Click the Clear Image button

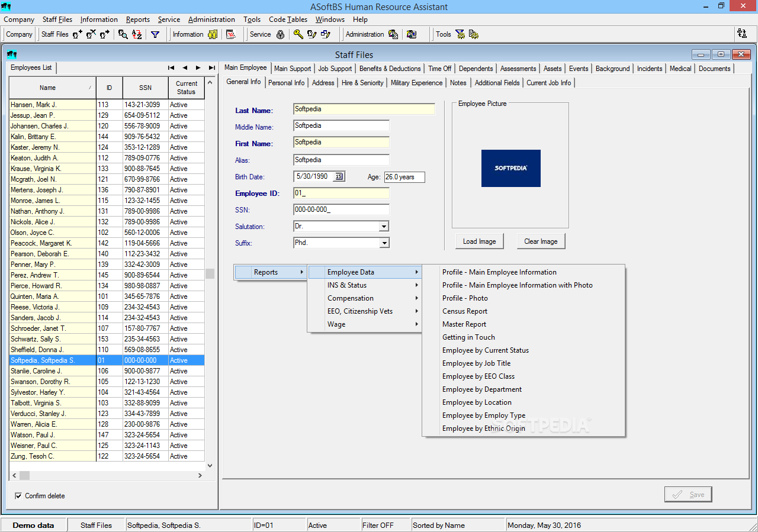pyautogui.click(x=541, y=241)
